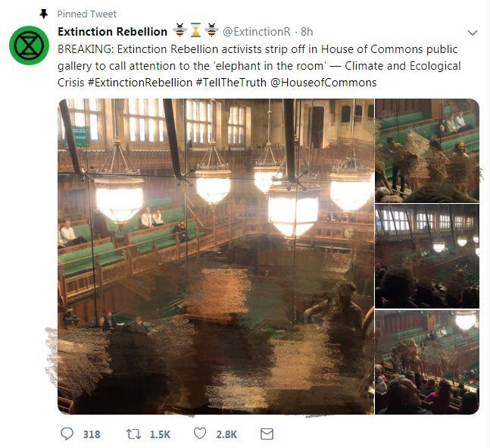The width and height of the screenshot is (490, 448).
Task: Open the #ExtinctionRebellion hashtag
Action: click(140, 83)
